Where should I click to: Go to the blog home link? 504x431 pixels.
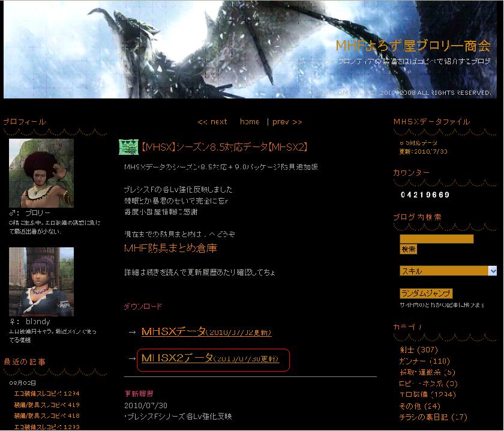250,122
